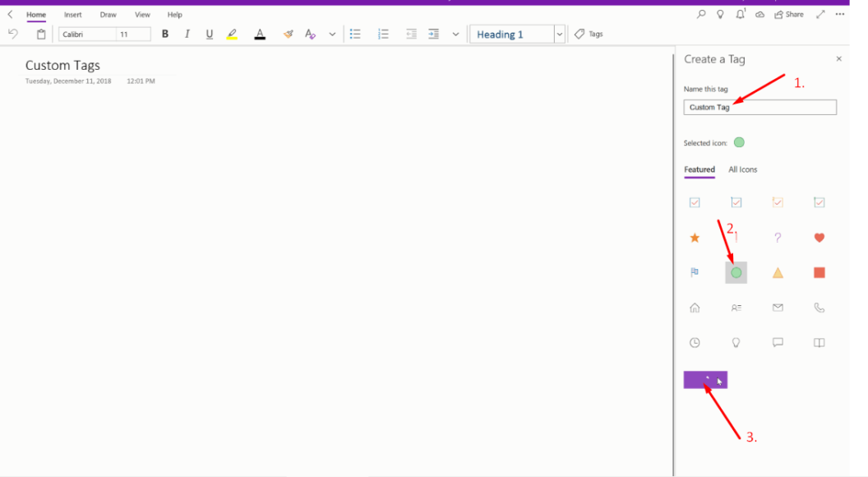
Task: Select the envelope icon in the icon grid
Action: 778,307
